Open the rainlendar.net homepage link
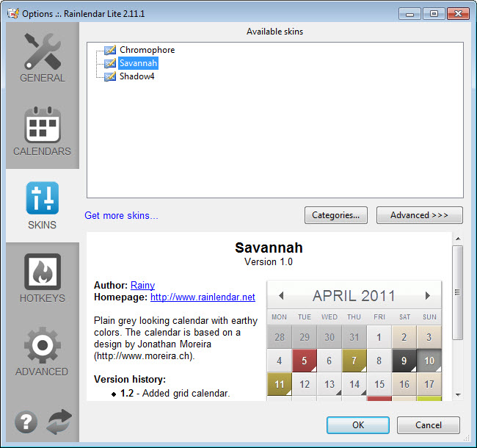 (203, 297)
